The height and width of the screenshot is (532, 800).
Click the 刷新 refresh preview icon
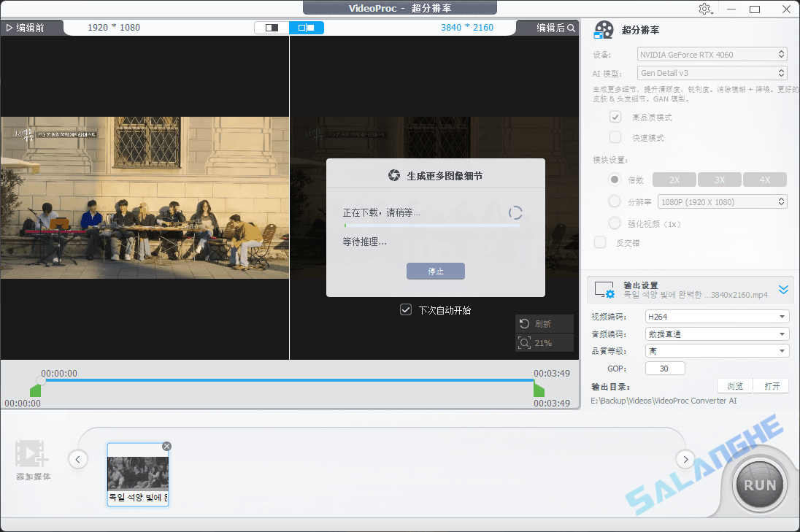[x=523, y=324]
